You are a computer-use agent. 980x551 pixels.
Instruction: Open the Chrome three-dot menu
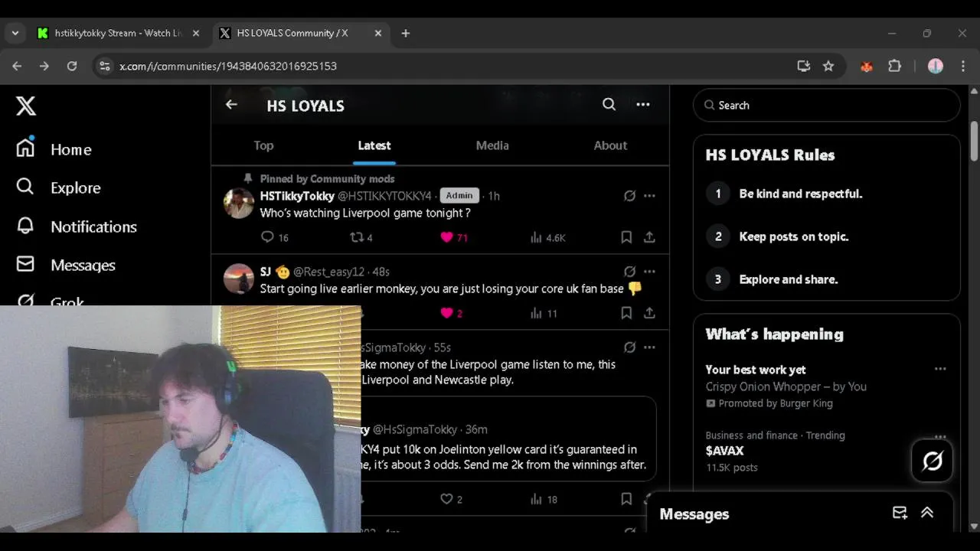pos(963,66)
